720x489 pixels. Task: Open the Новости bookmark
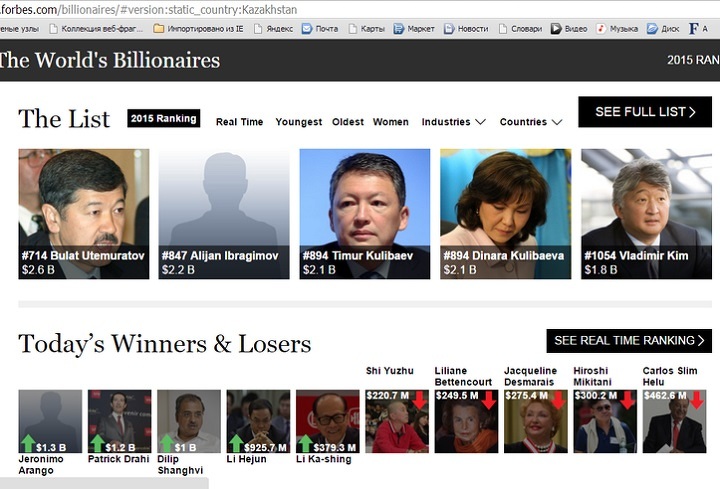coord(466,28)
